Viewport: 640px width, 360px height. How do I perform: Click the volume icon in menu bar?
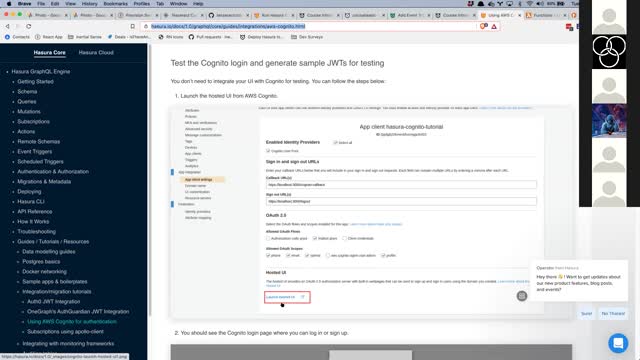pos(540,4)
